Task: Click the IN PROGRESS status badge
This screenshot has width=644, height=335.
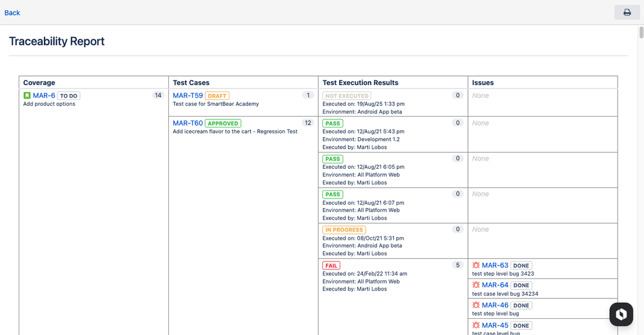Action: click(x=344, y=230)
